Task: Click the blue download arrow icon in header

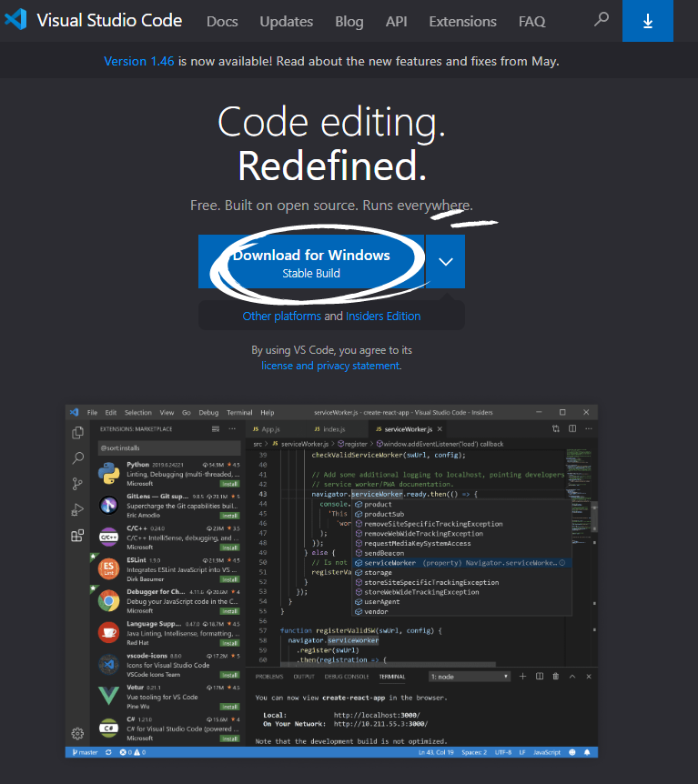Action: click(x=647, y=21)
